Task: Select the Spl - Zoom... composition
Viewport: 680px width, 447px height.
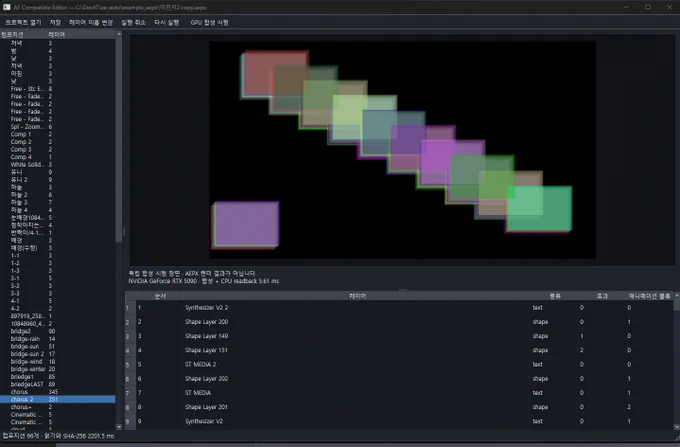Action: point(58,127)
